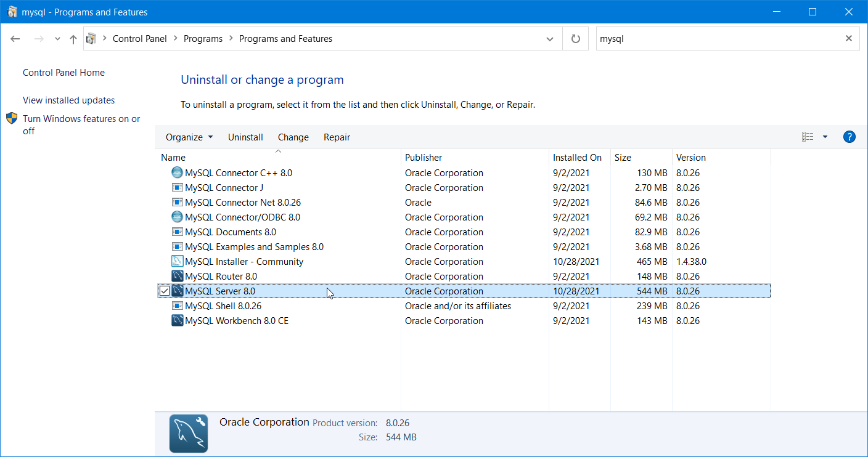
Task: Sort by the Version column header
Action: tap(721, 158)
